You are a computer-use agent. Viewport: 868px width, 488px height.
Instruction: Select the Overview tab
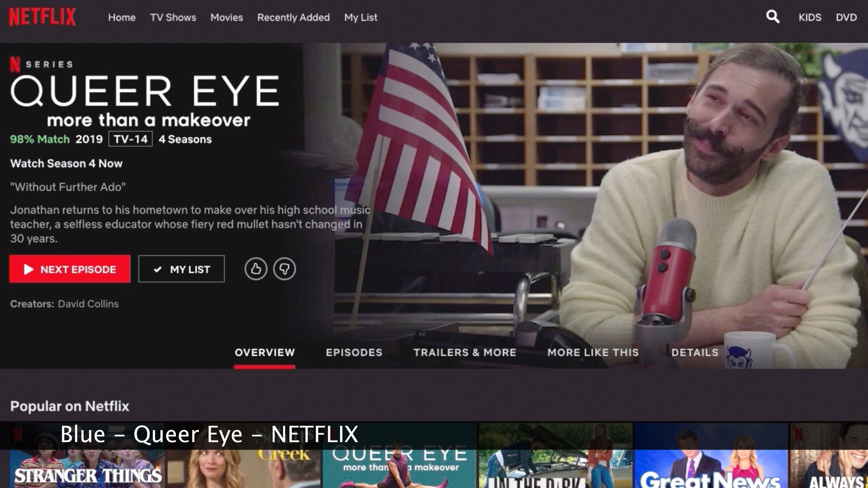pyautogui.click(x=265, y=353)
